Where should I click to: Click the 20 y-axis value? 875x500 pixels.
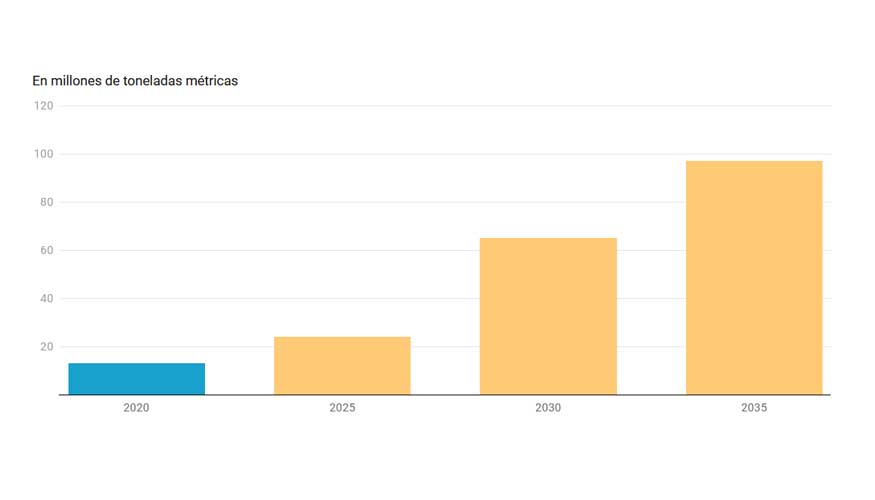point(47,347)
